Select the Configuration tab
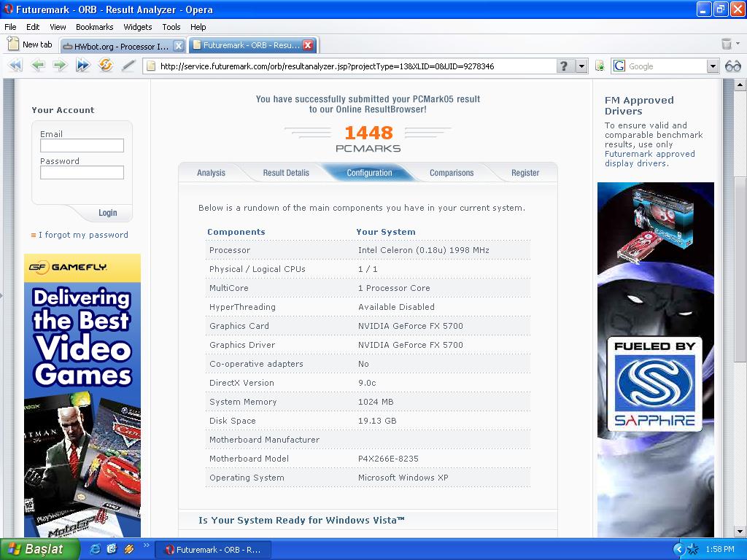 click(369, 173)
